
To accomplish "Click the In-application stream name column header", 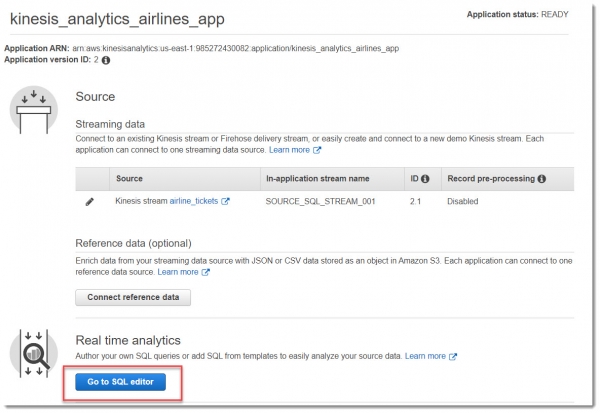I will click(317, 179).
